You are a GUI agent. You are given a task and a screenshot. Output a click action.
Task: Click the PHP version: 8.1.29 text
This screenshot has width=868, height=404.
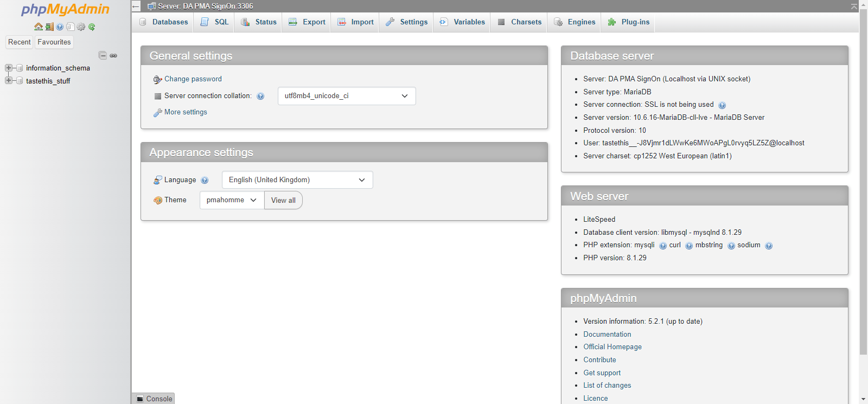click(x=615, y=258)
